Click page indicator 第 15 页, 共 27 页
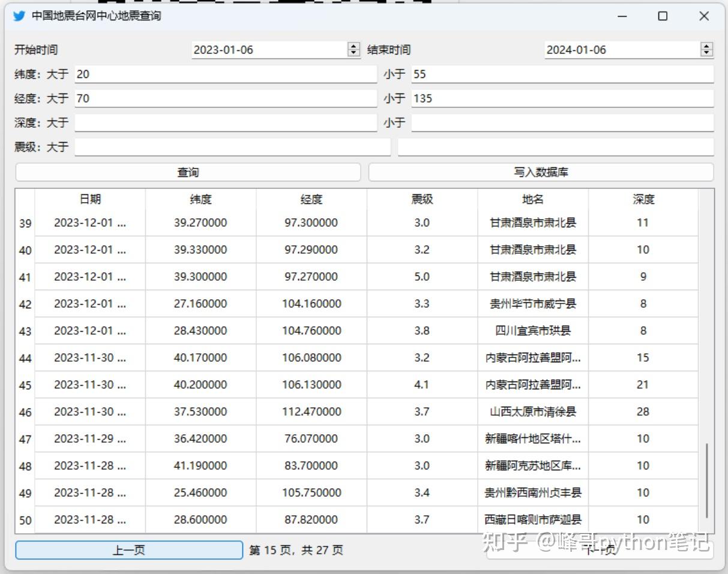The image size is (728, 574). 296,550
